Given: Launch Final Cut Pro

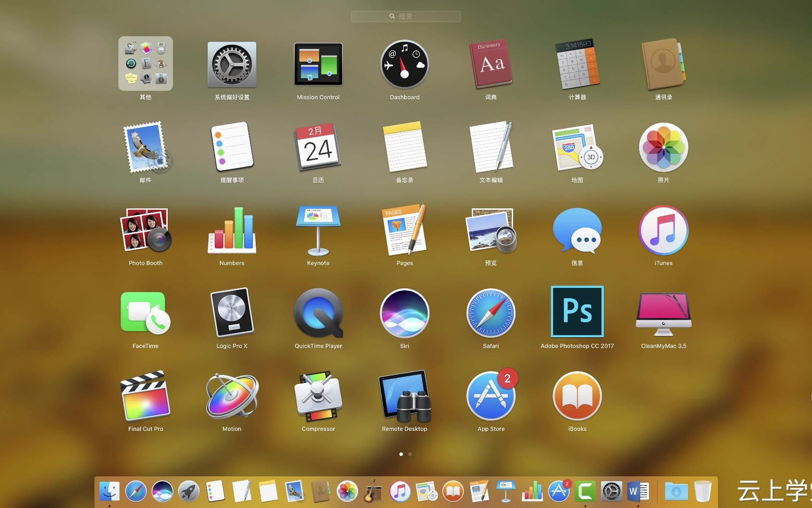Looking at the screenshot, I should tap(145, 396).
